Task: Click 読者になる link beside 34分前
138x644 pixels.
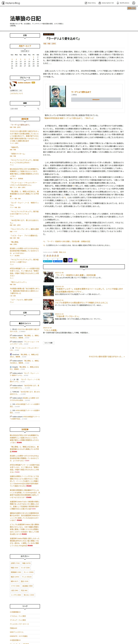Action: [x=62, y=252]
